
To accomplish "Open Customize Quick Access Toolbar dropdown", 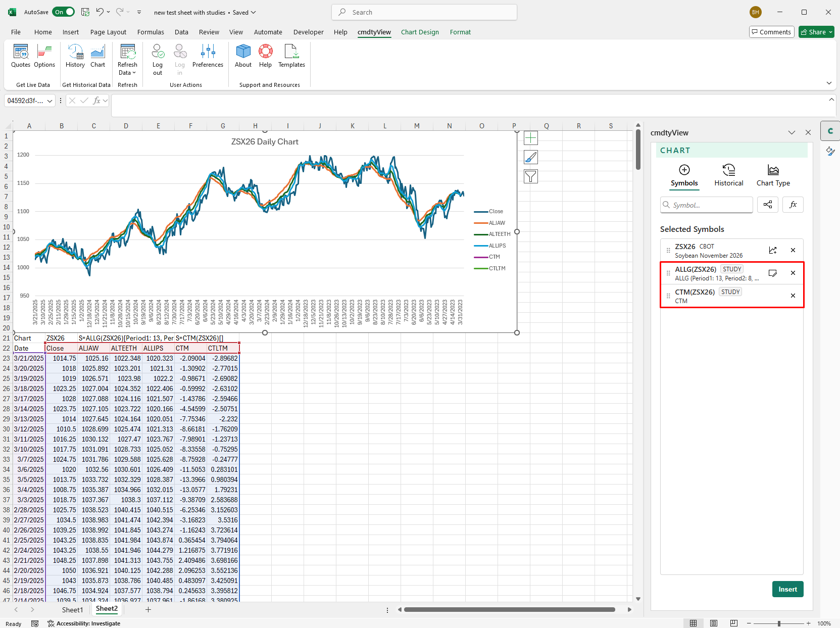I will (x=139, y=12).
